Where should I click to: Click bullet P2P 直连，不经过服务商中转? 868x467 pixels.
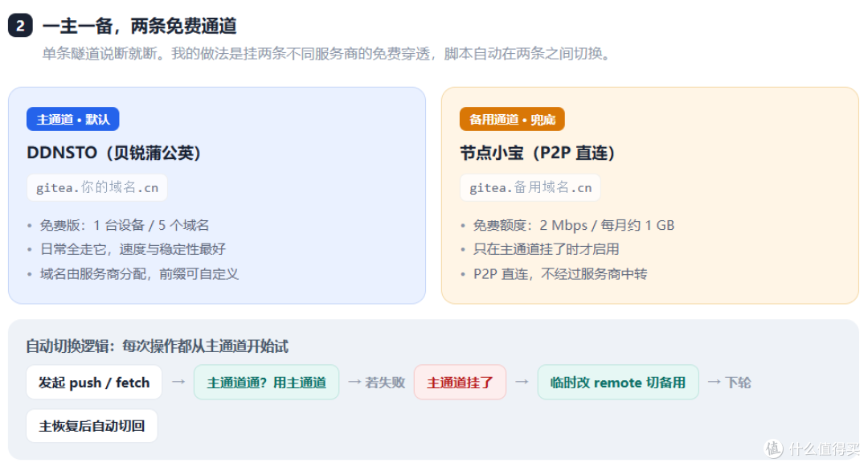[x=560, y=274]
